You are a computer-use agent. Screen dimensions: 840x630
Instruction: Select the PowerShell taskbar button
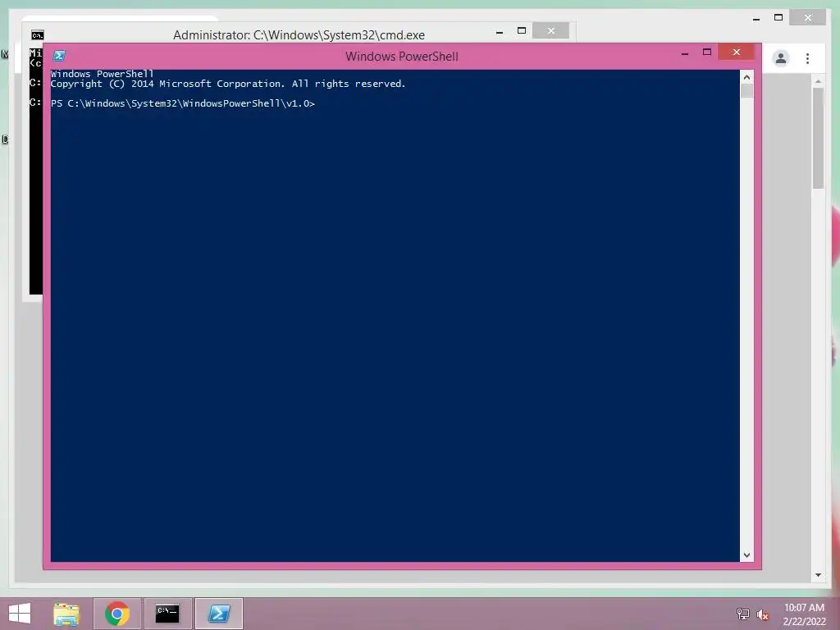[x=218, y=614]
